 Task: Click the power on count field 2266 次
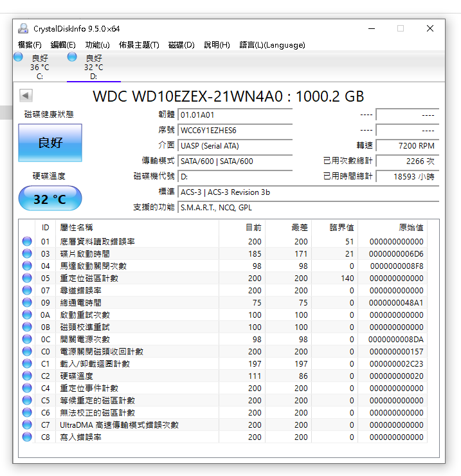click(x=408, y=161)
